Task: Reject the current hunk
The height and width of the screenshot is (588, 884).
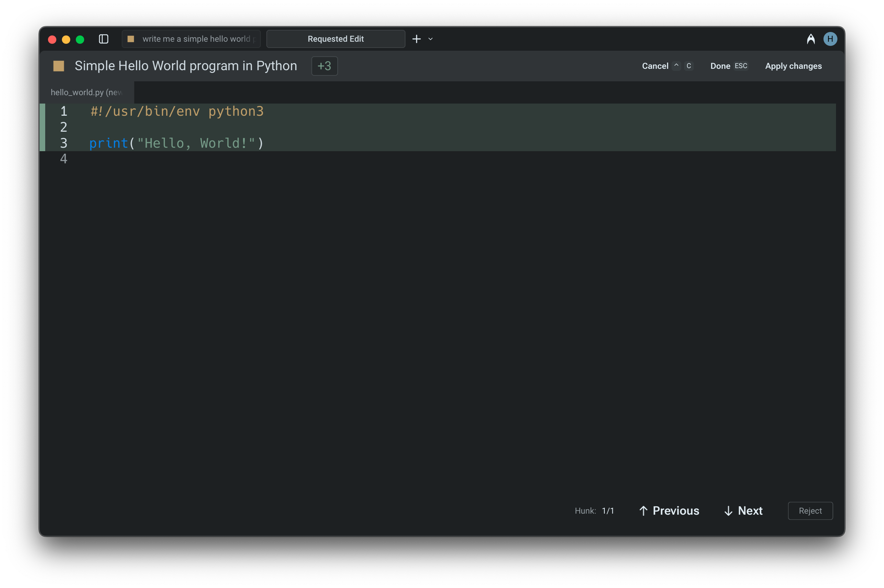Action: pyautogui.click(x=810, y=511)
